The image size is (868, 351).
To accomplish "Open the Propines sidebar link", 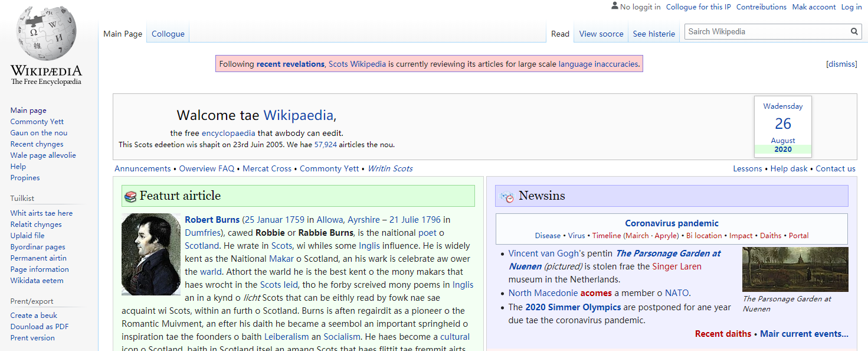I will point(25,178).
